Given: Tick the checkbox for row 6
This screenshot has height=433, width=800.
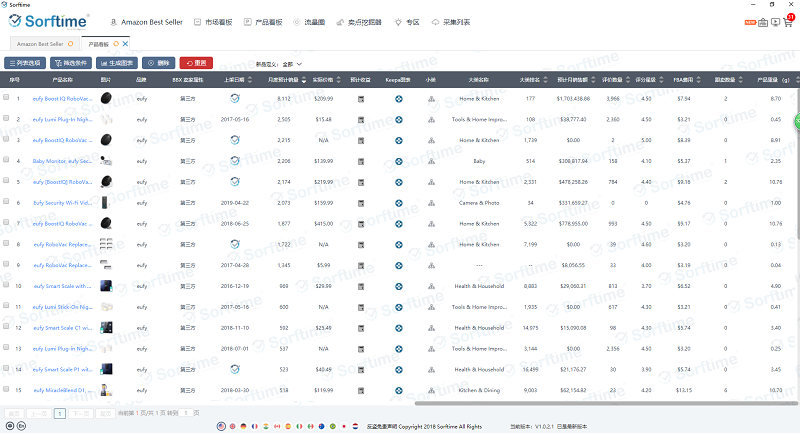Looking at the screenshot, I should pos(6,201).
